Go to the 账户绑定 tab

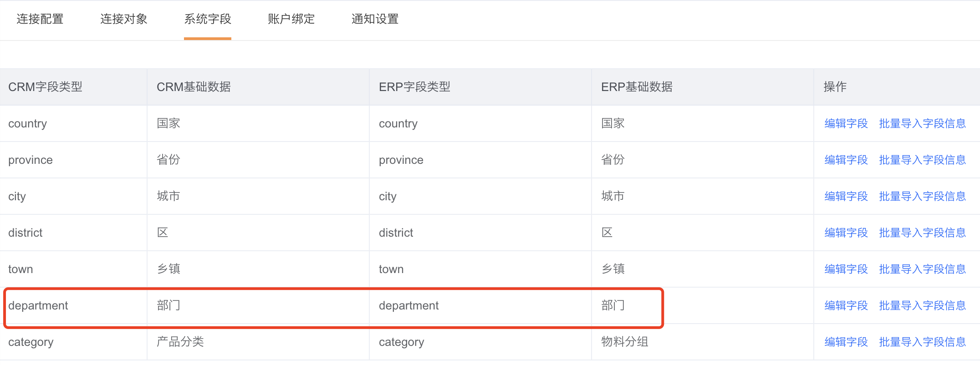coord(291,19)
